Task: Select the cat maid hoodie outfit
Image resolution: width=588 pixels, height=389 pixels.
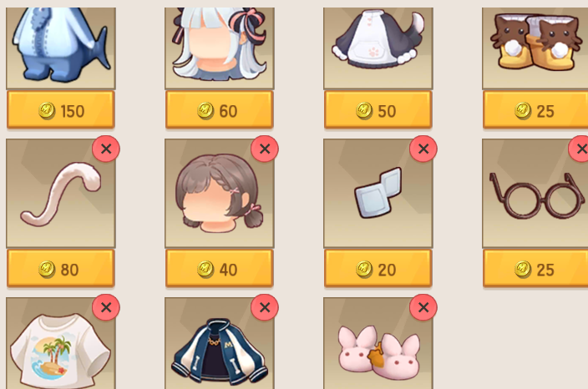Action: [x=378, y=48]
